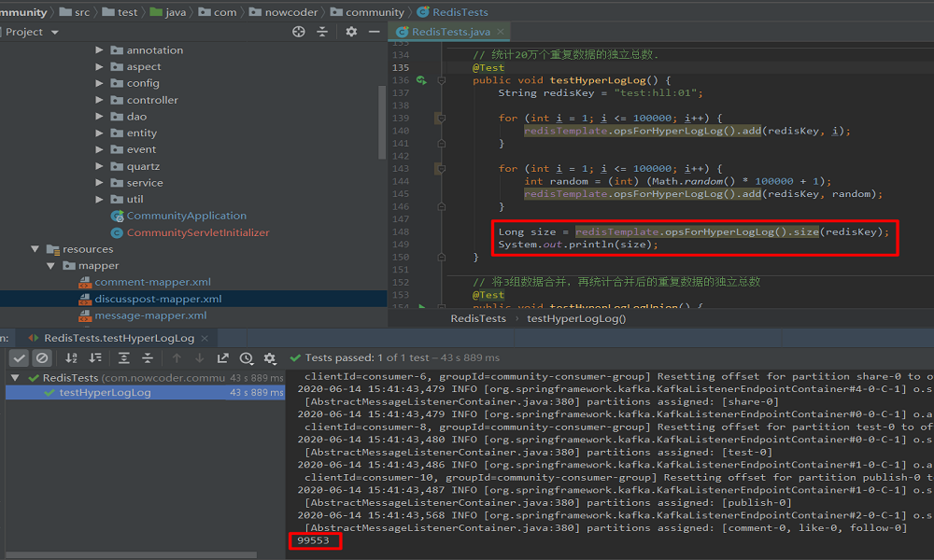Click the Project tree vertical scrollbar
This screenshot has height=560, width=934.
[382, 122]
